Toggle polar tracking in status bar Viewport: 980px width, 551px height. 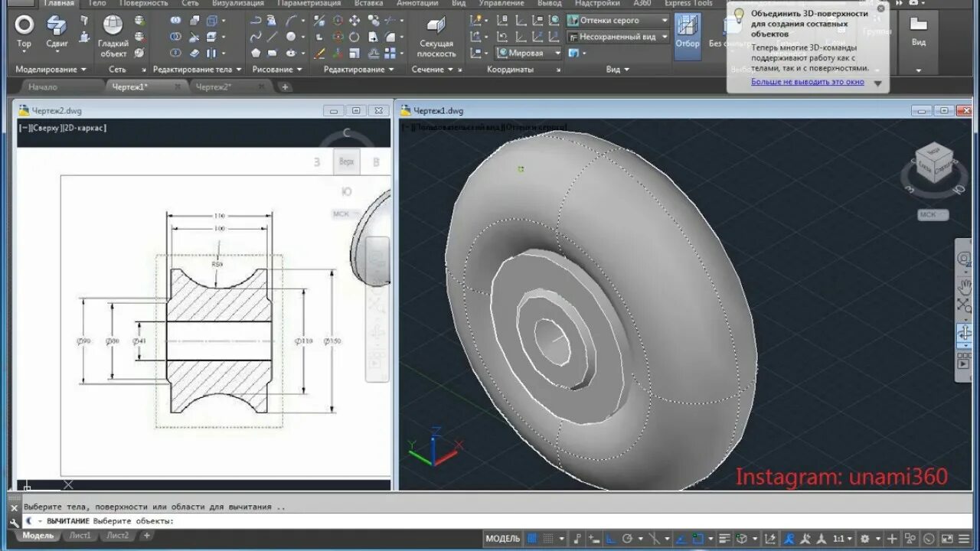point(627,539)
